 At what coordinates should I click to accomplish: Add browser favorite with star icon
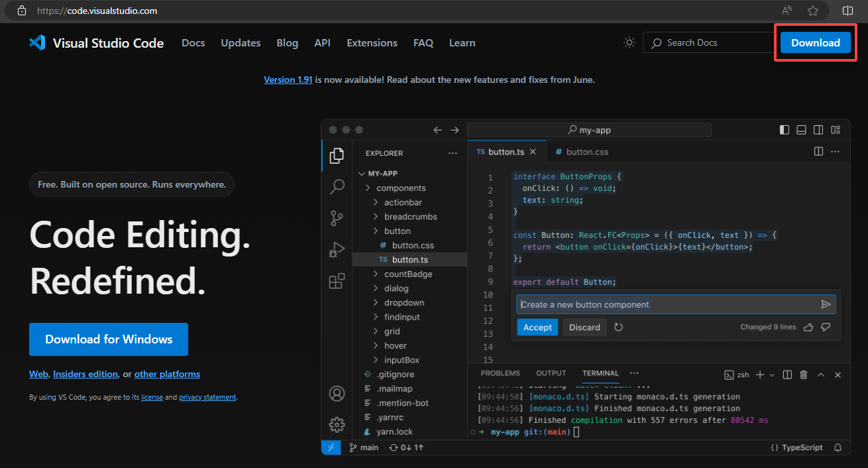coord(813,11)
